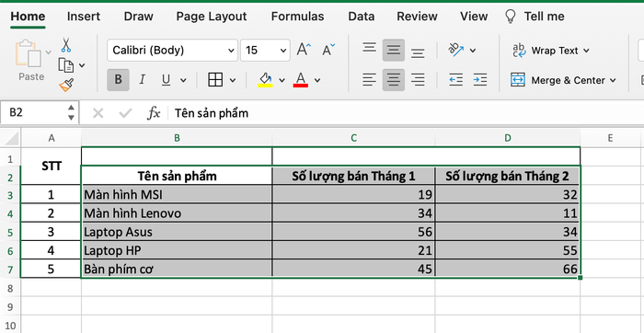Open the Page Layout tab
The height and width of the screenshot is (333, 644).
[x=212, y=17]
